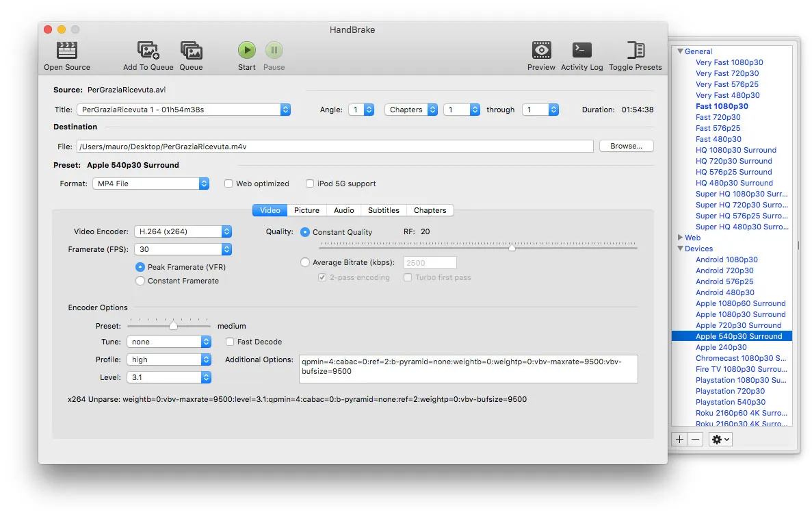The height and width of the screenshot is (519, 812).
Task: Select the Playstation 540p30 preset
Action: click(x=731, y=402)
